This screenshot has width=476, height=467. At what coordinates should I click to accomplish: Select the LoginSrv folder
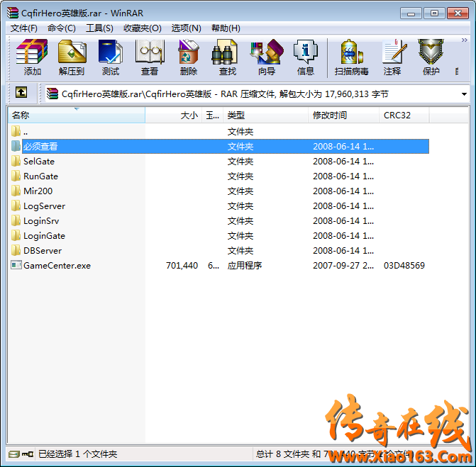(218, 221)
